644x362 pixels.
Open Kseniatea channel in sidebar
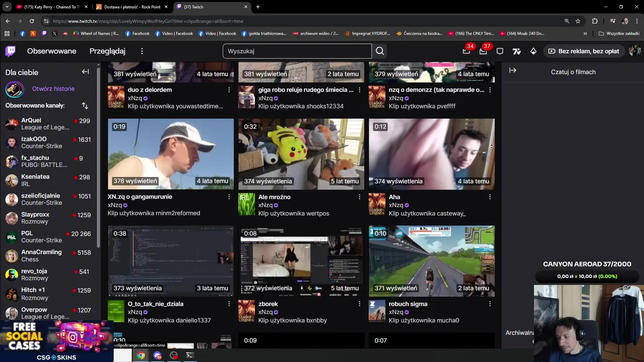coord(48,180)
